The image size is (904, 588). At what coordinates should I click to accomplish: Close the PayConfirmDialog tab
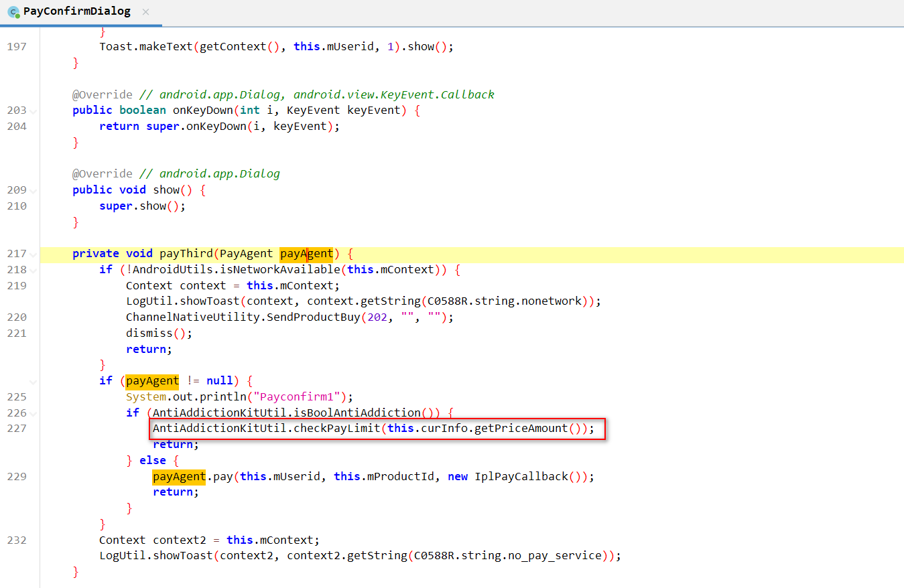click(146, 12)
